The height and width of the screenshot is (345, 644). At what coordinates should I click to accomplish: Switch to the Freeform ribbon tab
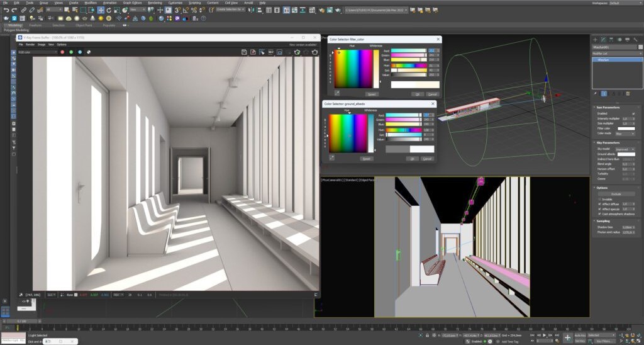(x=35, y=25)
